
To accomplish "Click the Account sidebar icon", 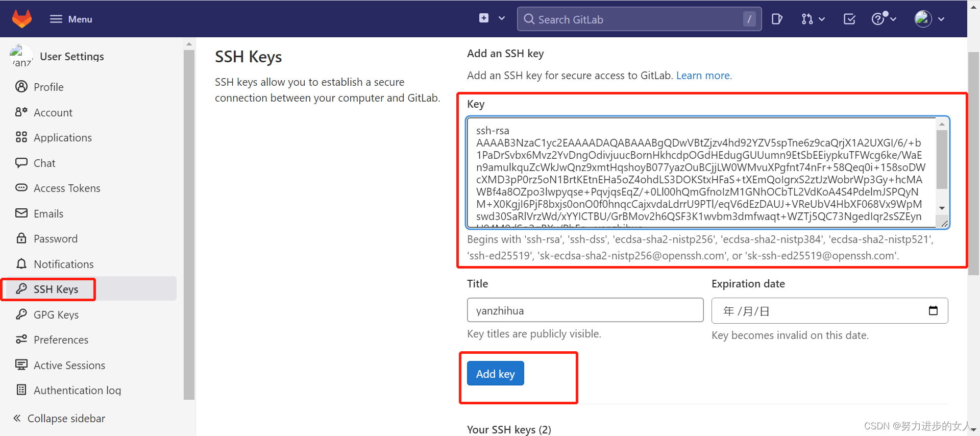I will click(x=21, y=111).
